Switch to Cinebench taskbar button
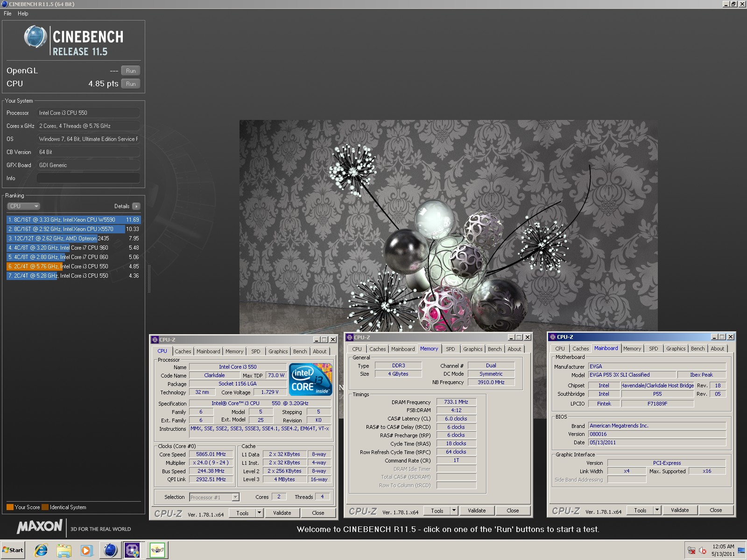The height and width of the screenshot is (560, 747). (110, 550)
